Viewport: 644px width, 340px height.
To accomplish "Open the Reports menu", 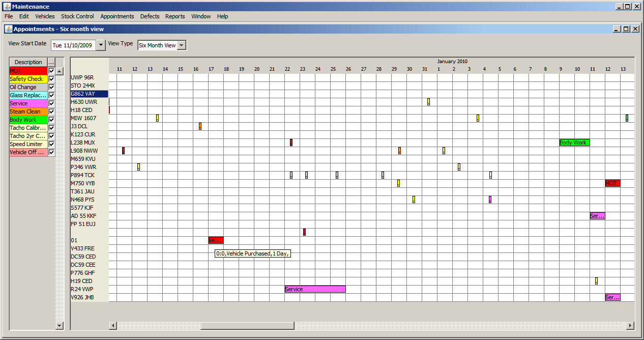I will tap(175, 16).
